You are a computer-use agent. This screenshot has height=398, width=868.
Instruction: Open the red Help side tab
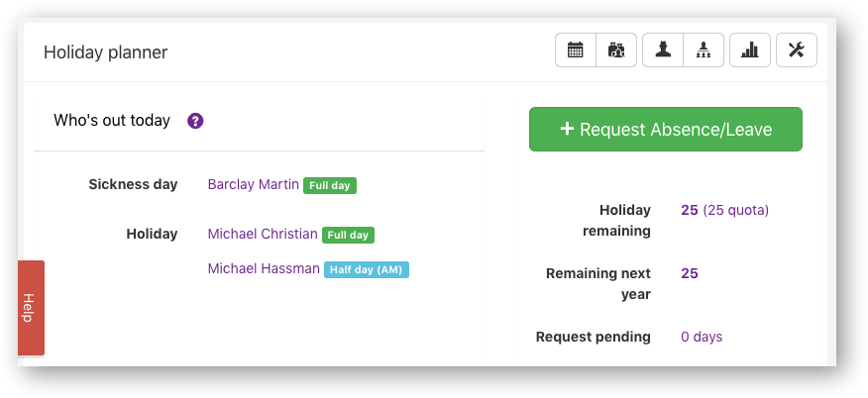(30, 307)
